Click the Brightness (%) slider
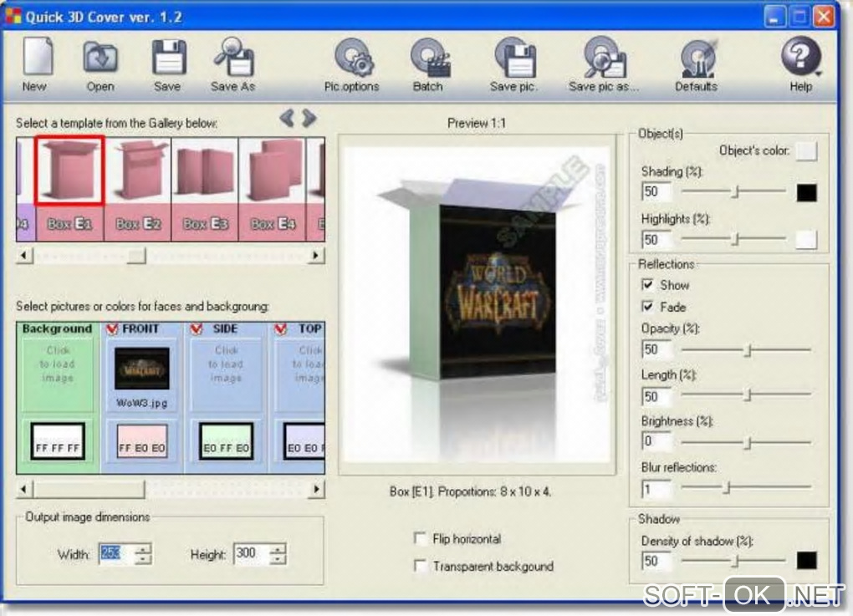This screenshot has height=616, width=853. (x=746, y=443)
